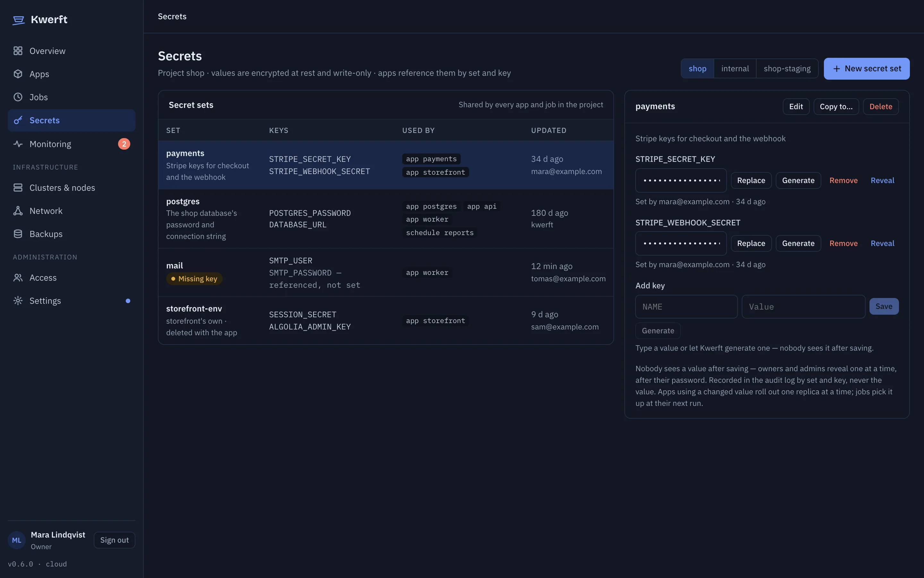Viewport: 924px width, 578px height.
Task: Click the app payments tag
Action: click(431, 159)
